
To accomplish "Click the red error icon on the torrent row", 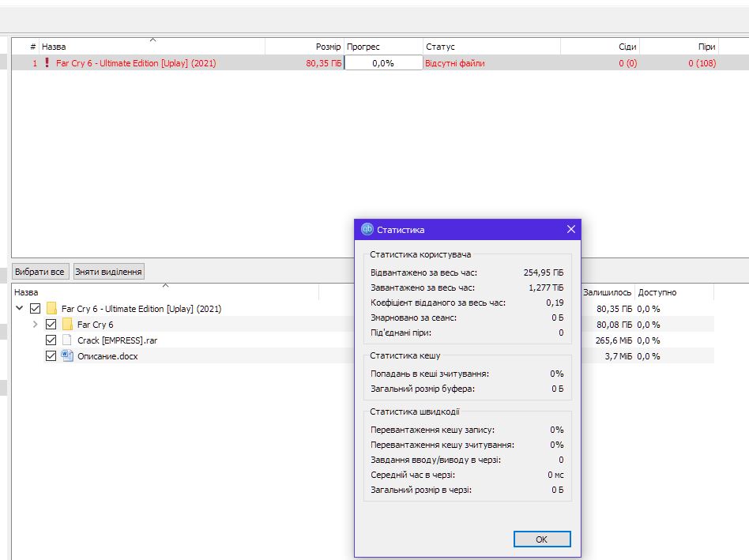I will [47, 63].
